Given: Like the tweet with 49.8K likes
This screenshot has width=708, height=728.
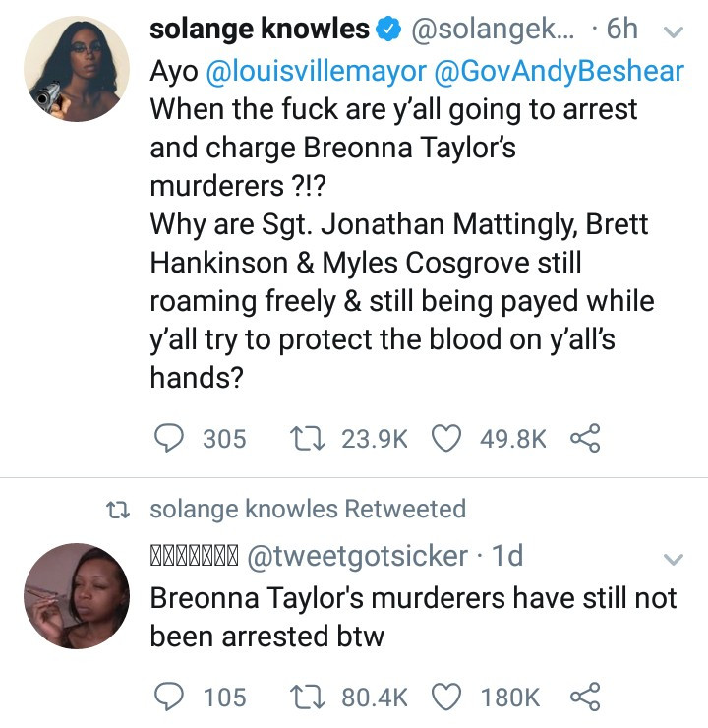Looking at the screenshot, I should click(x=446, y=439).
